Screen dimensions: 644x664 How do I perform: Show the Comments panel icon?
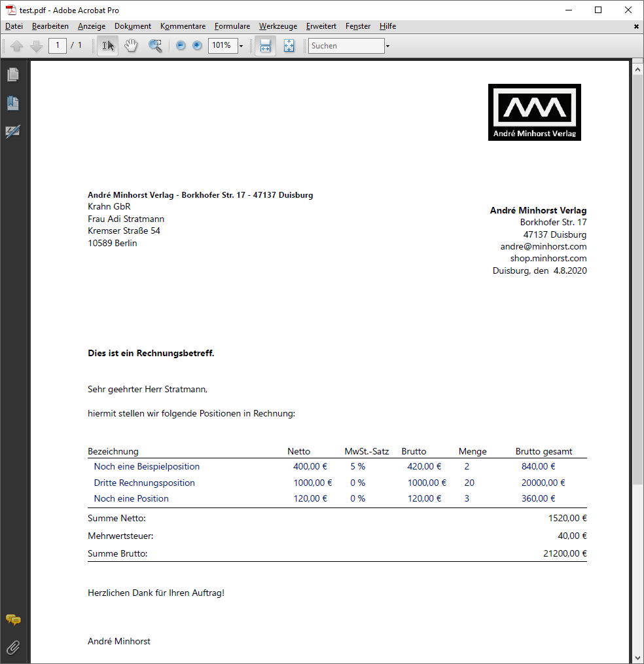13,619
